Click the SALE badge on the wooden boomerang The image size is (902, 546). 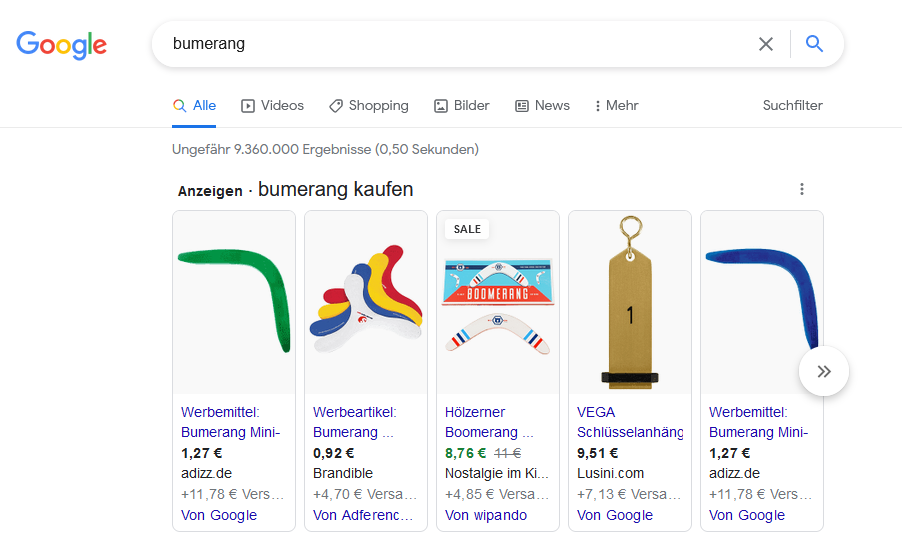tap(467, 229)
